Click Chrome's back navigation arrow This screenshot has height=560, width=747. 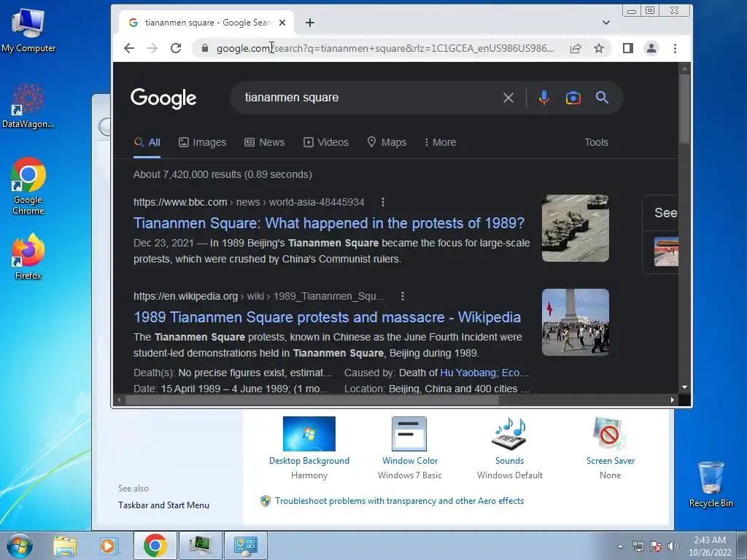coord(129,48)
